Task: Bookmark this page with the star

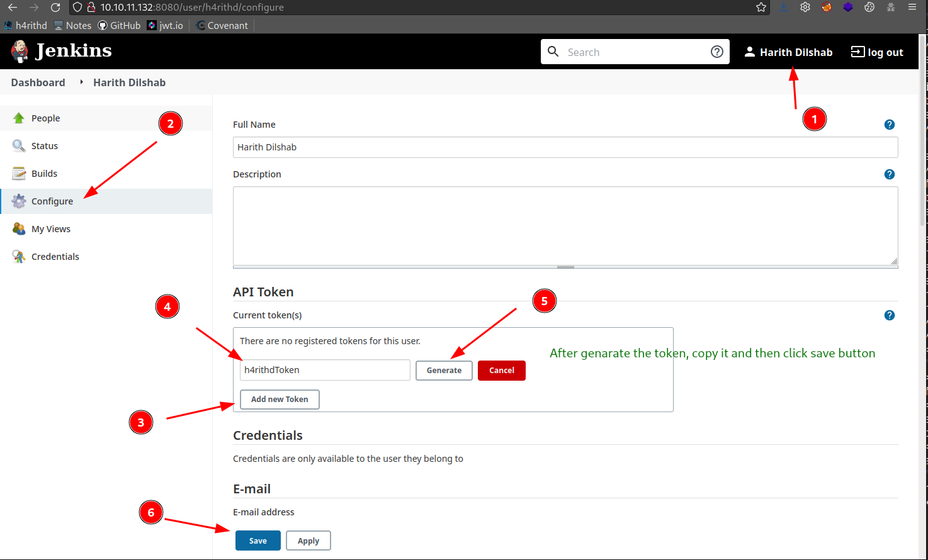Action: pyautogui.click(x=761, y=8)
